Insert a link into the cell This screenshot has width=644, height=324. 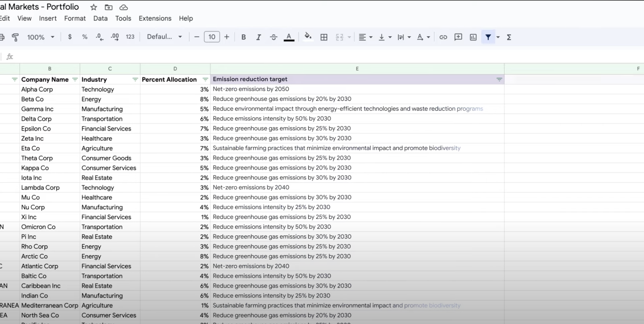443,37
